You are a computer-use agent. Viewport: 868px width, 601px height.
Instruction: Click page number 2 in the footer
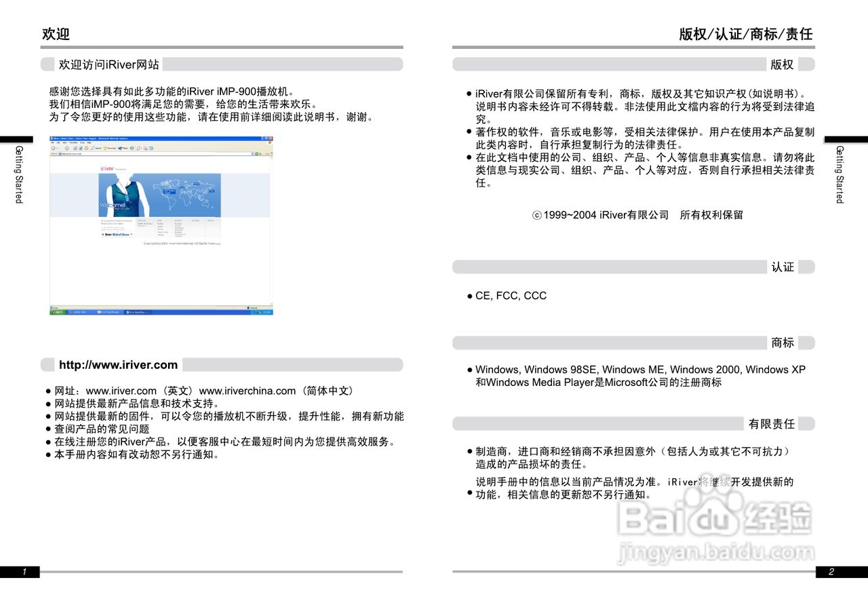831,572
